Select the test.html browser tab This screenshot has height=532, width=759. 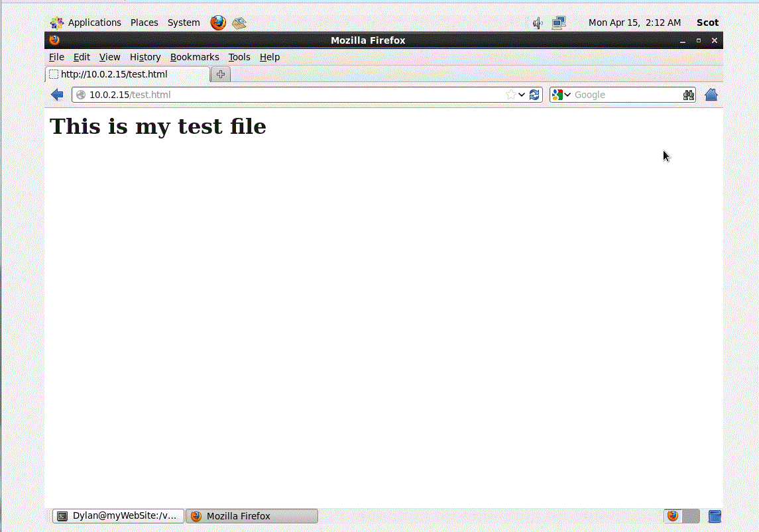(127, 74)
